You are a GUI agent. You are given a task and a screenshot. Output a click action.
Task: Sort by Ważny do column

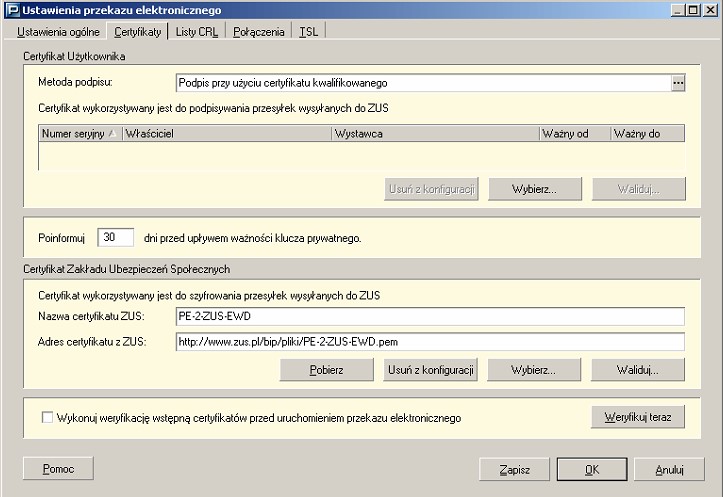pos(647,134)
